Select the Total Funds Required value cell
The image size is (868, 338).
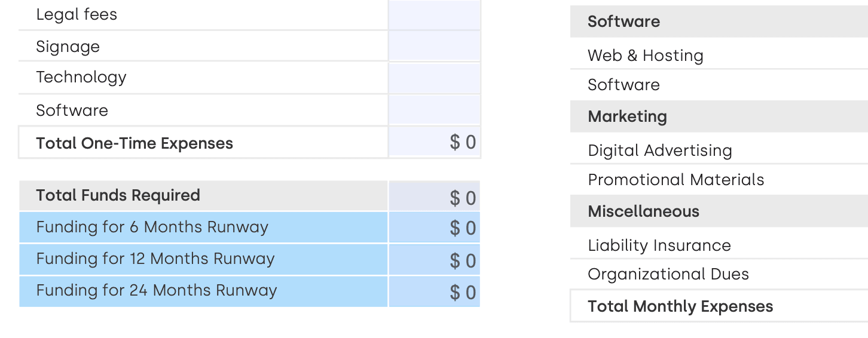[x=435, y=196]
